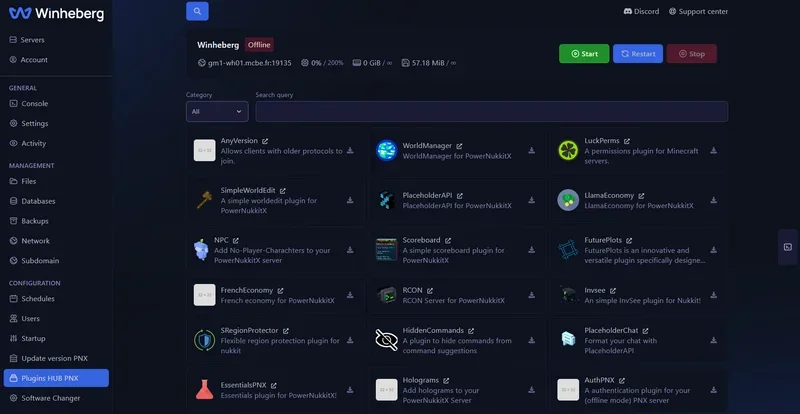Download the RCON plugin

pos(532,295)
